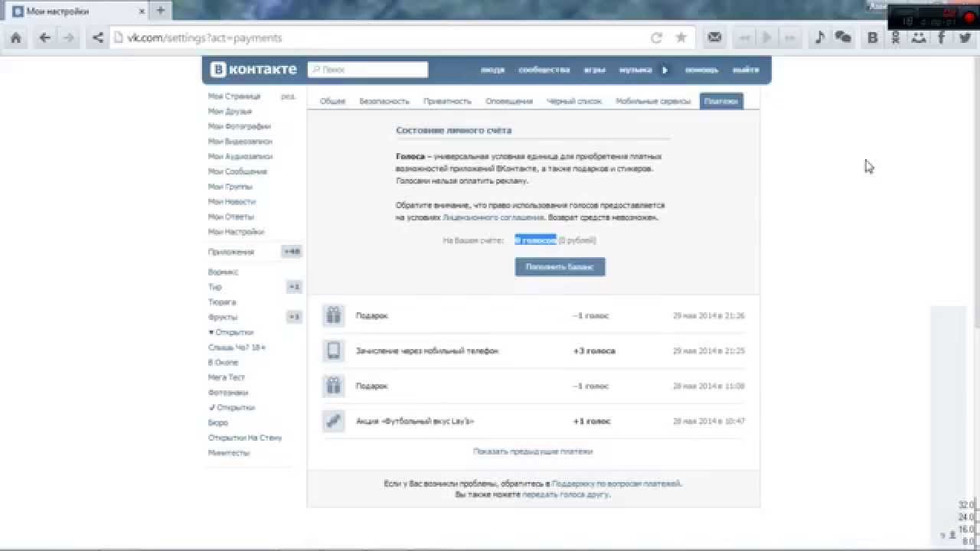Open 'помощь' in the VK header
Screen dimensions: 980x551
pyautogui.click(x=701, y=70)
